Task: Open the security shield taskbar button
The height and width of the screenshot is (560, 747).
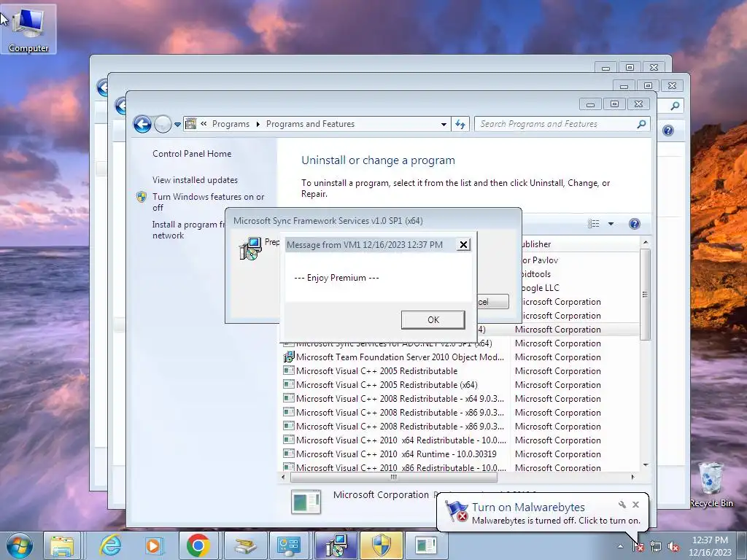Action: coord(382,545)
